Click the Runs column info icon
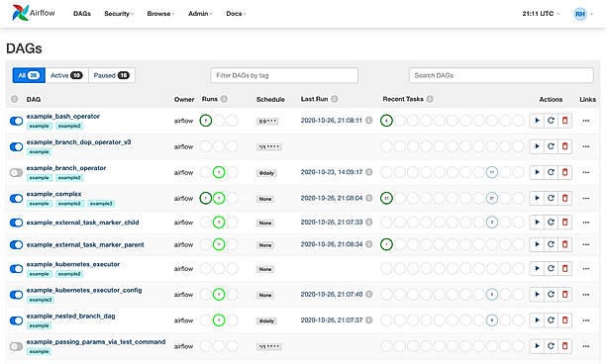The height and width of the screenshot is (364, 606). (x=224, y=99)
